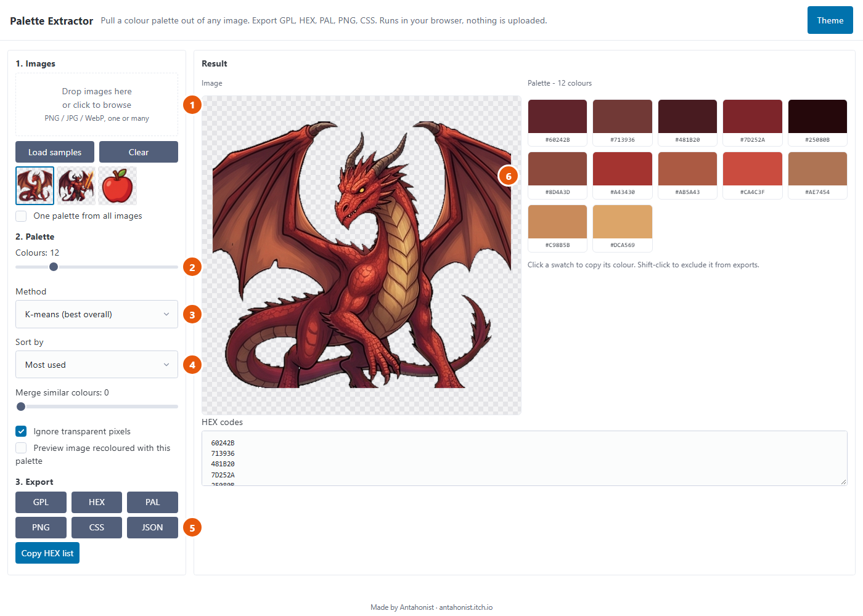Click the image drop zone to browse
Image resolution: width=863 pixels, height=616 pixels.
coord(97,105)
